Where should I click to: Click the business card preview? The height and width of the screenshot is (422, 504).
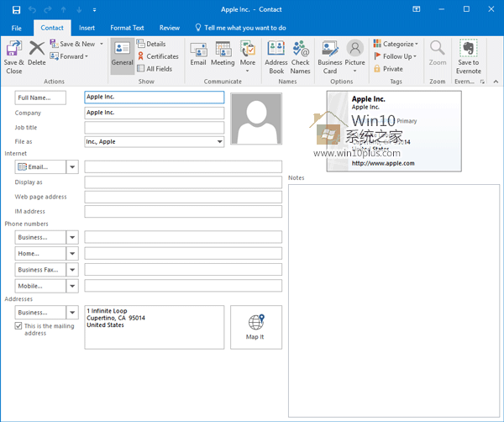[x=394, y=131]
